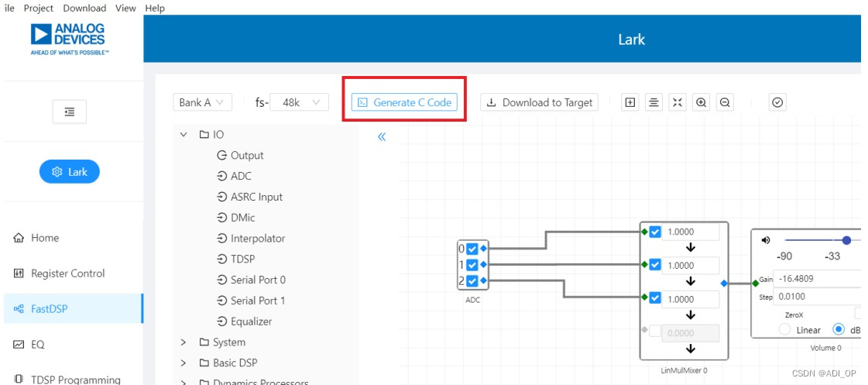
Task: Click the Generate C Code button
Action: point(404,102)
